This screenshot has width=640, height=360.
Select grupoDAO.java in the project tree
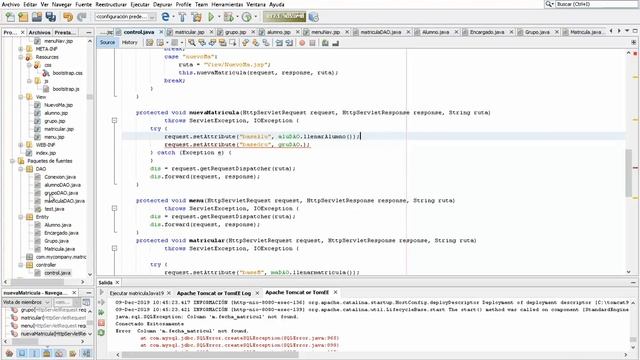(61, 193)
